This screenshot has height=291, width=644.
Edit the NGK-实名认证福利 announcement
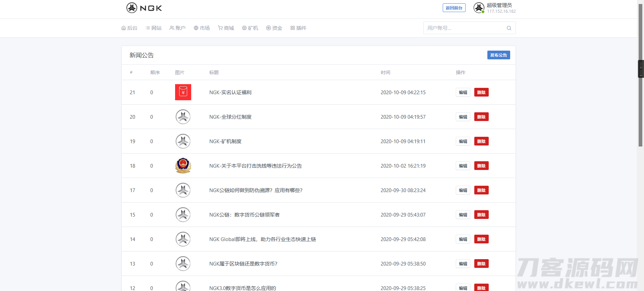(x=463, y=92)
